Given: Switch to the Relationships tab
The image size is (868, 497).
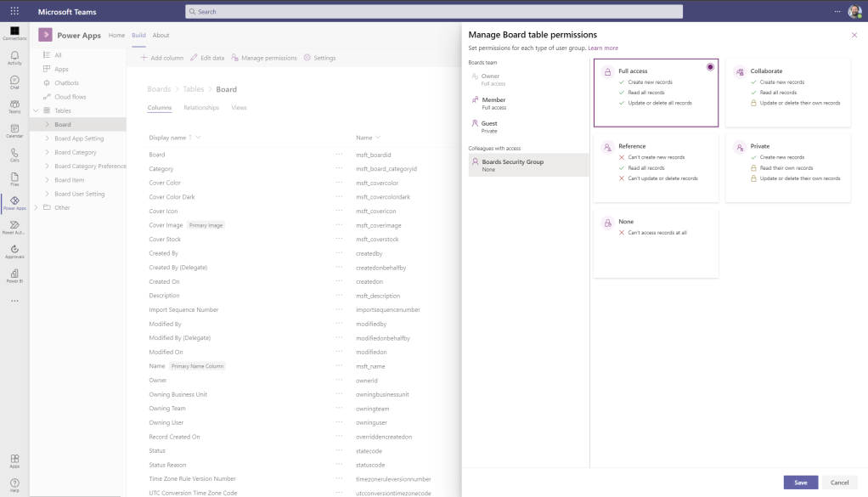Looking at the screenshot, I should 201,108.
